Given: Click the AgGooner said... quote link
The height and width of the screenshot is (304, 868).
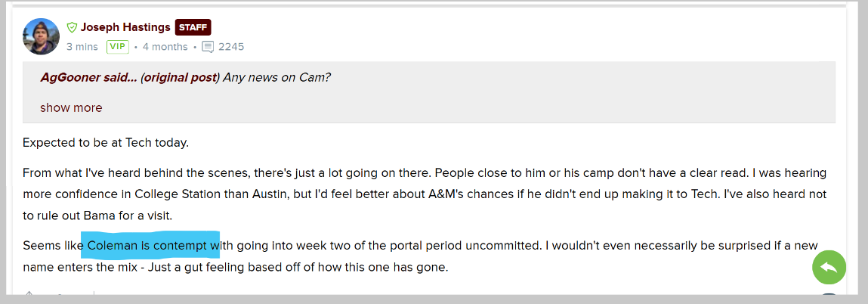Looking at the screenshot, I should (x=88, y=77).
